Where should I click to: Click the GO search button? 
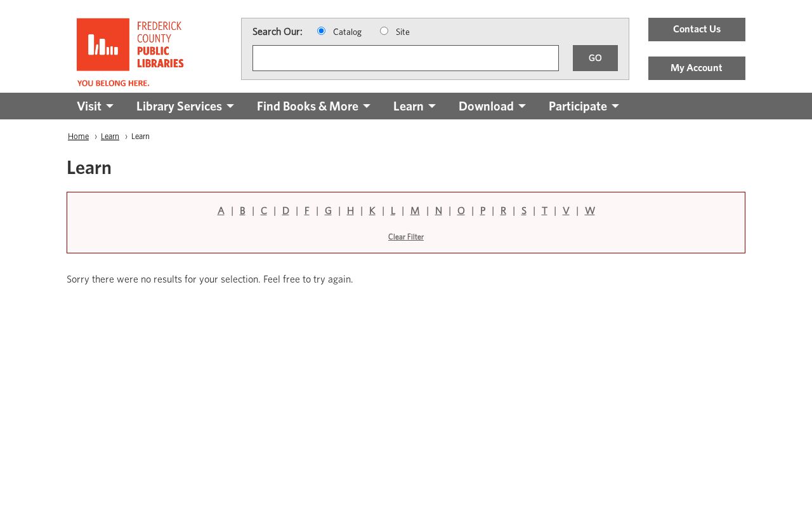pyautogui.click(x=595, y=58)
